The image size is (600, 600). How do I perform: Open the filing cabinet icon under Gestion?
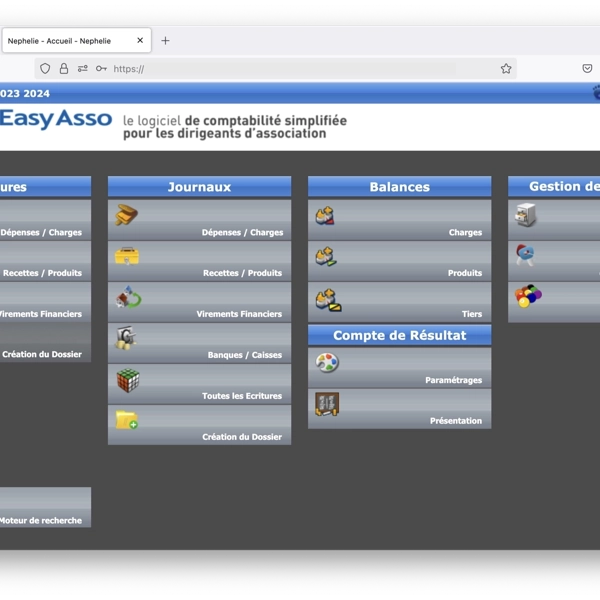[x=525, y=215]
